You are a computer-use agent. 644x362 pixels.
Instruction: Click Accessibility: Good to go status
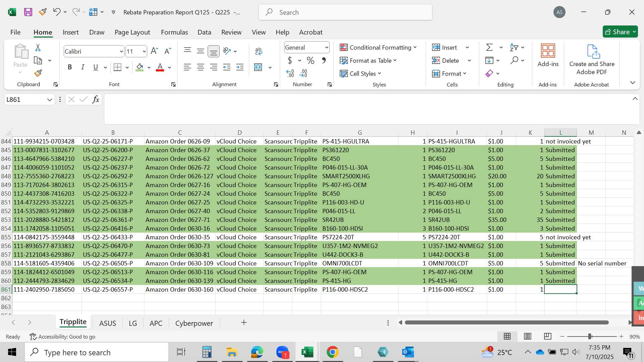pyautogui.click(x=62, y=337)
